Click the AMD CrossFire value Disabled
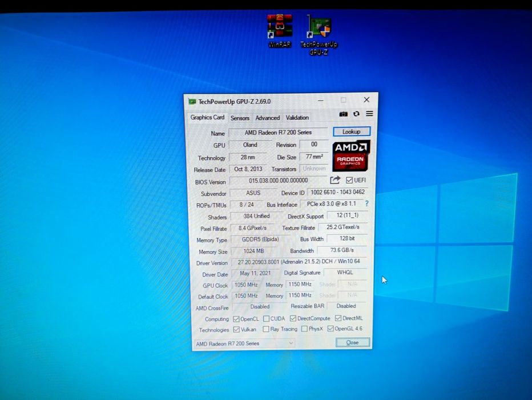The height and width of the screenshot is (400, 532). [x=260, y=307]
